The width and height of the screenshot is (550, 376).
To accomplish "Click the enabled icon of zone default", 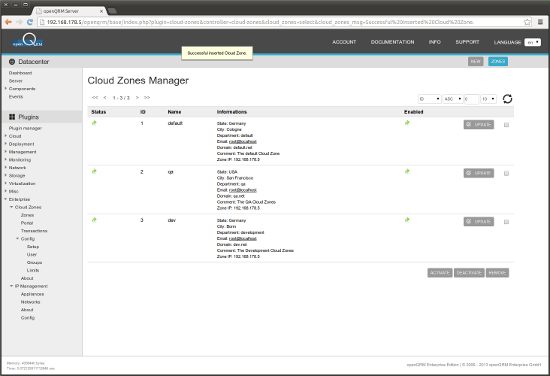I will 407,123.
